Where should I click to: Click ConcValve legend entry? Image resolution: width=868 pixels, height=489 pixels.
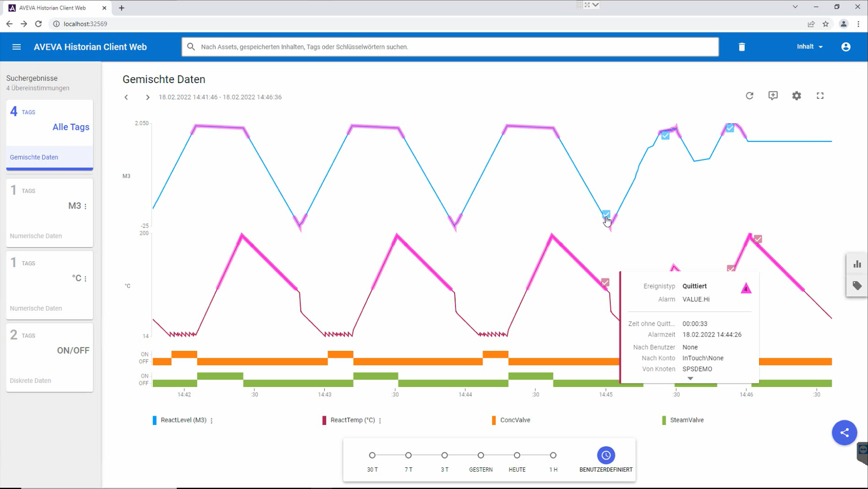point(515,420)
